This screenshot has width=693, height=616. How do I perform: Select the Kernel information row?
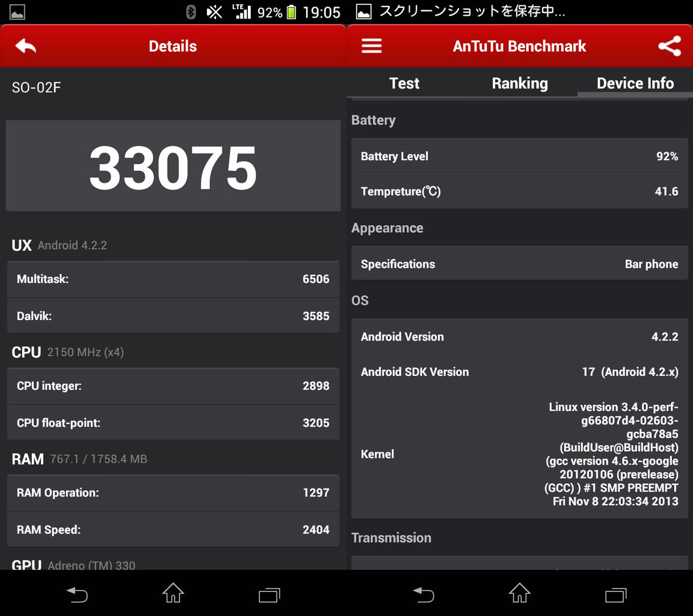519,454
